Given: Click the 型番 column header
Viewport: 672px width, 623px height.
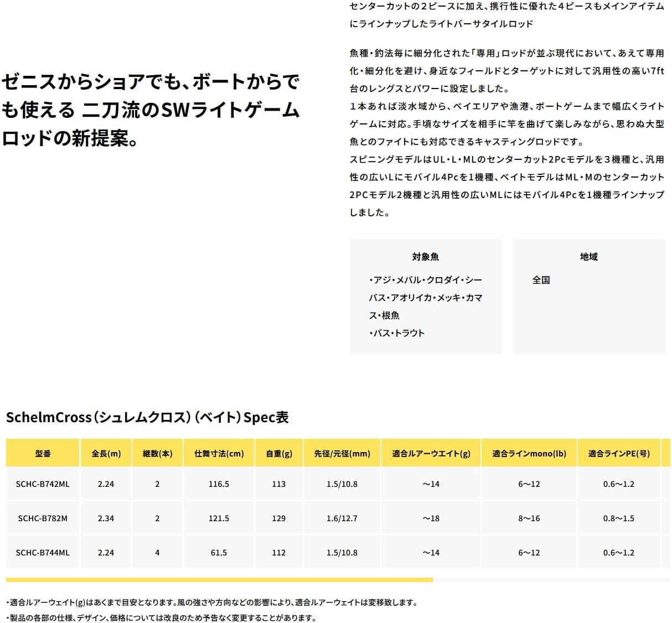Looking at the screenshot, I should 43,453.
